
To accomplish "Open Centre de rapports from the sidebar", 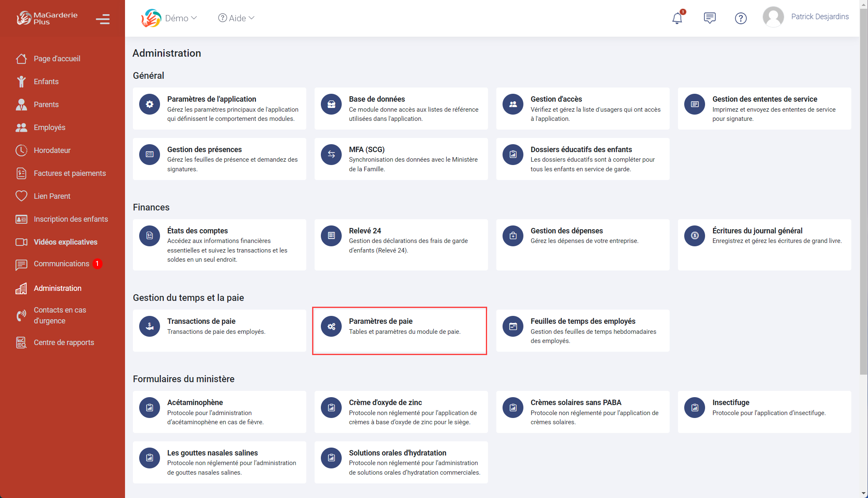I will (63, 342).
